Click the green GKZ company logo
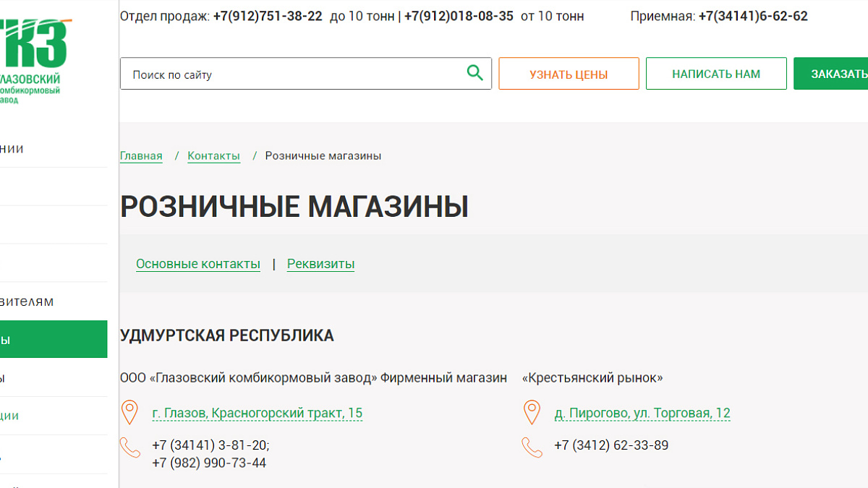The width and height of the screenshot is (868, 488). tap(34, 61)
